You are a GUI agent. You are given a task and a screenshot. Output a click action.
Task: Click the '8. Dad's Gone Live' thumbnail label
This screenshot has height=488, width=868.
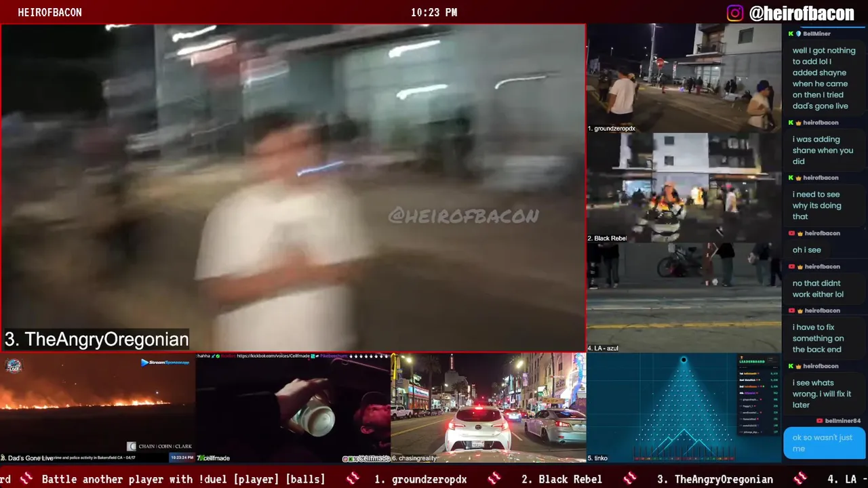coord(27,458)
